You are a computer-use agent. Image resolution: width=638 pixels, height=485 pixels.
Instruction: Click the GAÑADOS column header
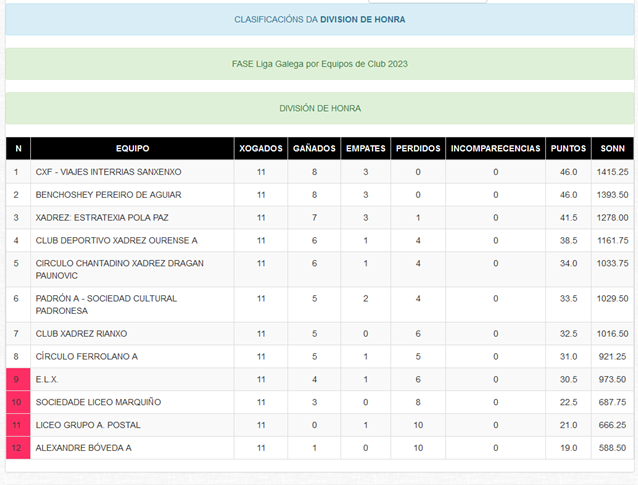click(x=313, y=149)
